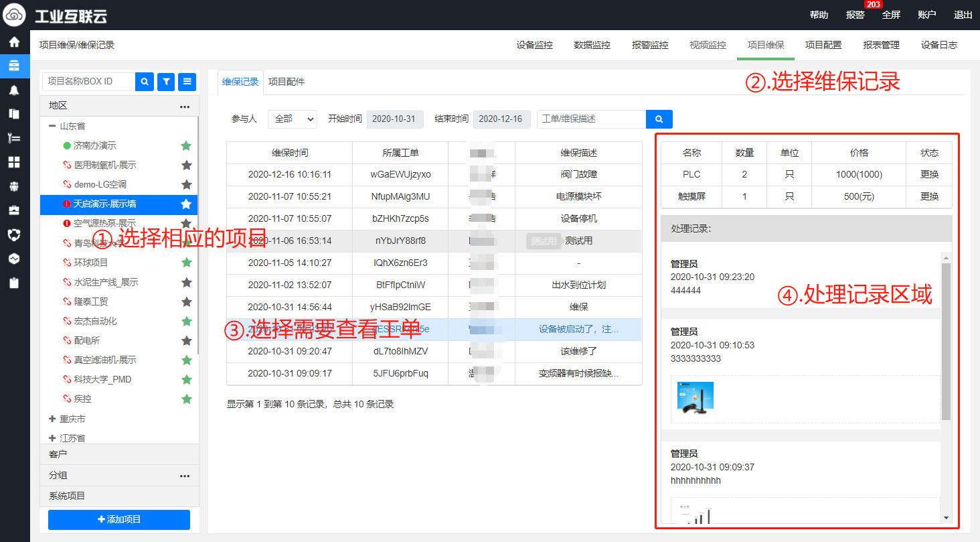Viewport: 980px width, 542px height.
Task: Switch to 设备日志 tab
Action: click(x=938, y=45)
